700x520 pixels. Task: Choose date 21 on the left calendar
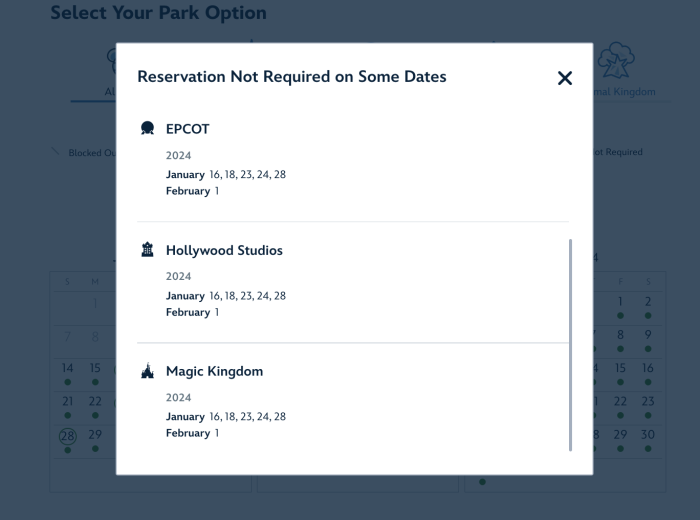coord(67,402)
